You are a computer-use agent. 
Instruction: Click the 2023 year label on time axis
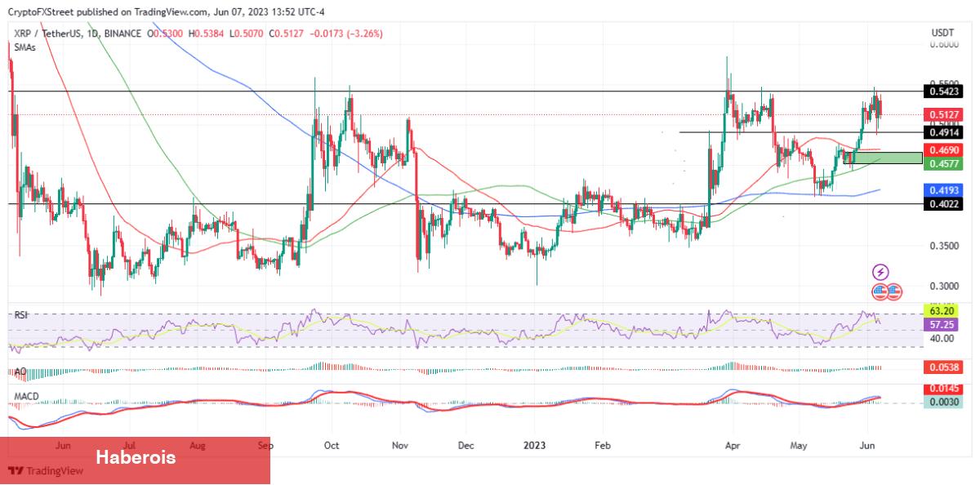534,446
